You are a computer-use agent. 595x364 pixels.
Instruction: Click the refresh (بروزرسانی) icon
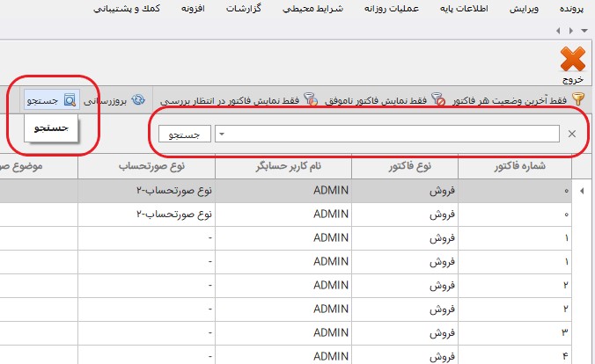pyautogui.click(x=138, y=100)
